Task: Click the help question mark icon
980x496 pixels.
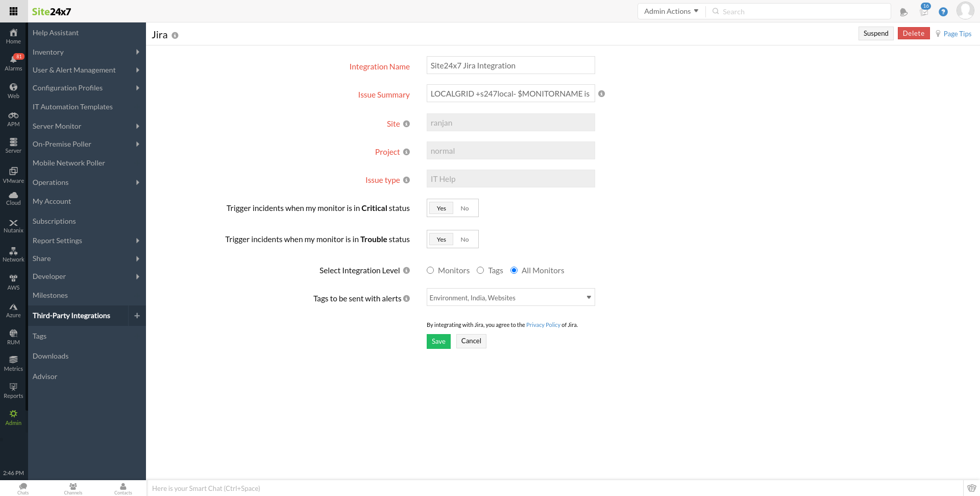Action: (943, 12)
